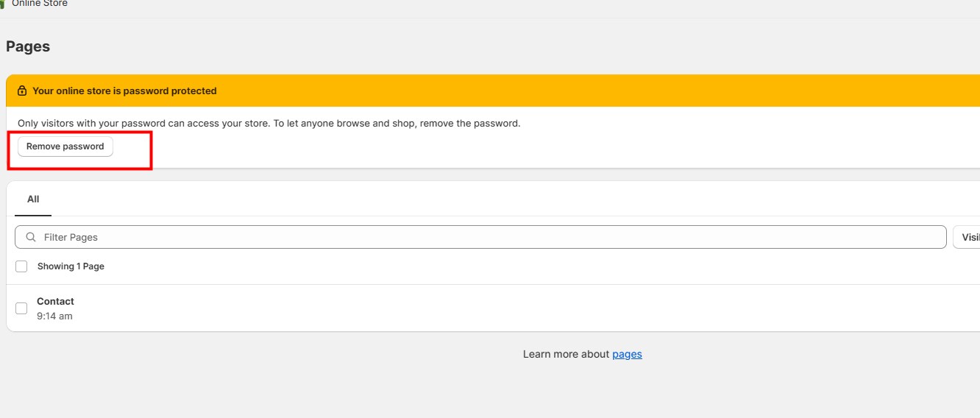Open the pages help link

[627, 354]
